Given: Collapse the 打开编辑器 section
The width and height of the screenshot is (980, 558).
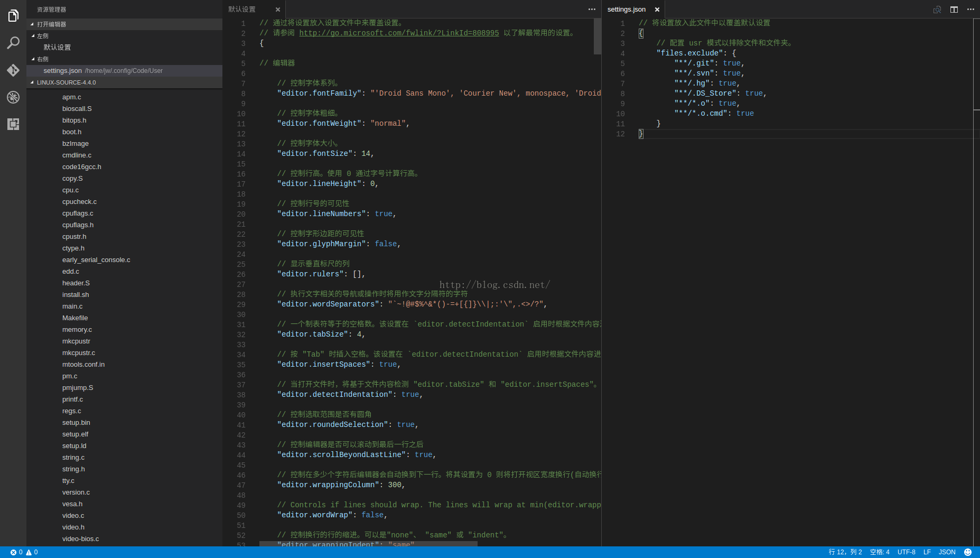Looking at the screenshot, I should click(124, 24).
